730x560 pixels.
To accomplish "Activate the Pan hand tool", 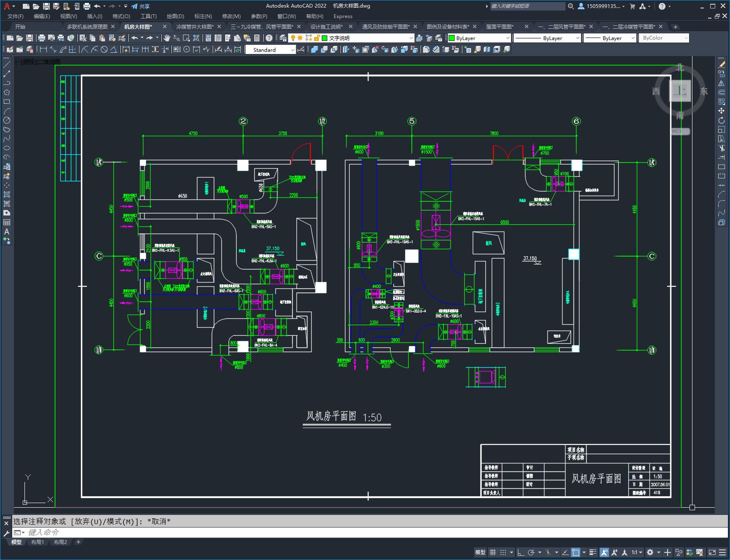I will pyautogui.click(x=167, y=38).
